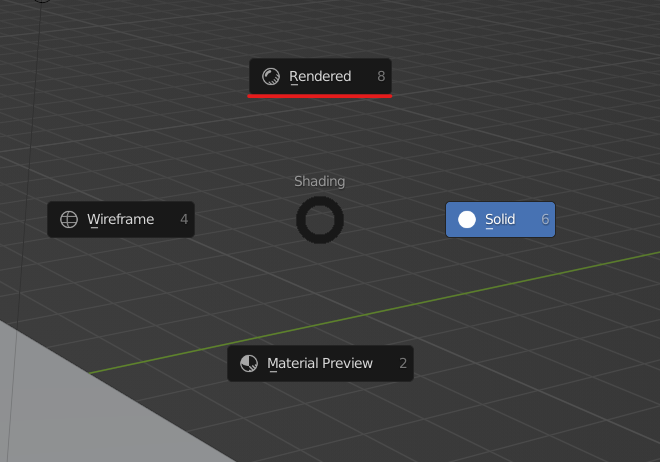Click the Shading pie menu title
The height and width of the screenshot is (462, 660).
coord(319,181)
